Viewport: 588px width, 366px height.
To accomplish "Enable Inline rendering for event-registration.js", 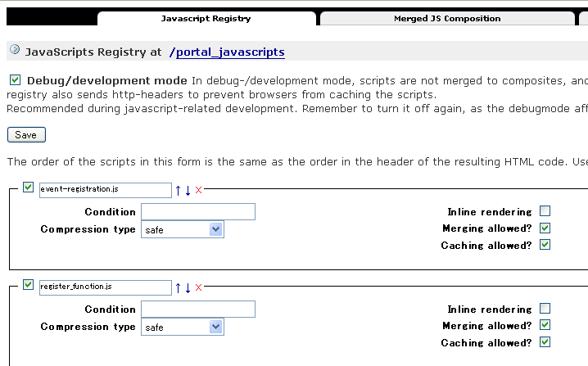I will pyautogui.click(x=545, y=211).
